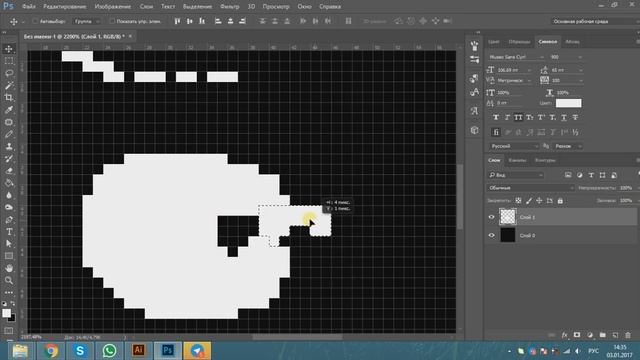Viewport: 640px width, 360px height.
Task: Select the Clone Stamp tool
Action: (x=9, y=146)
